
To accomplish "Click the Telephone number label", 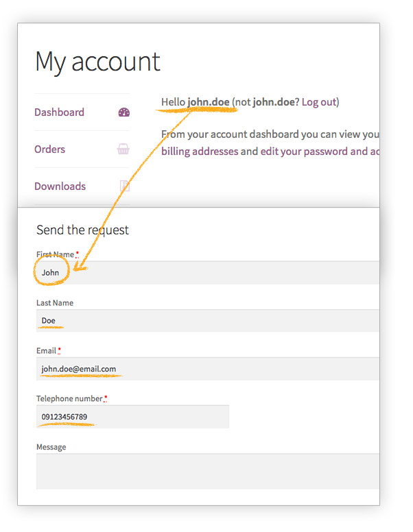I will coord(69,398).
